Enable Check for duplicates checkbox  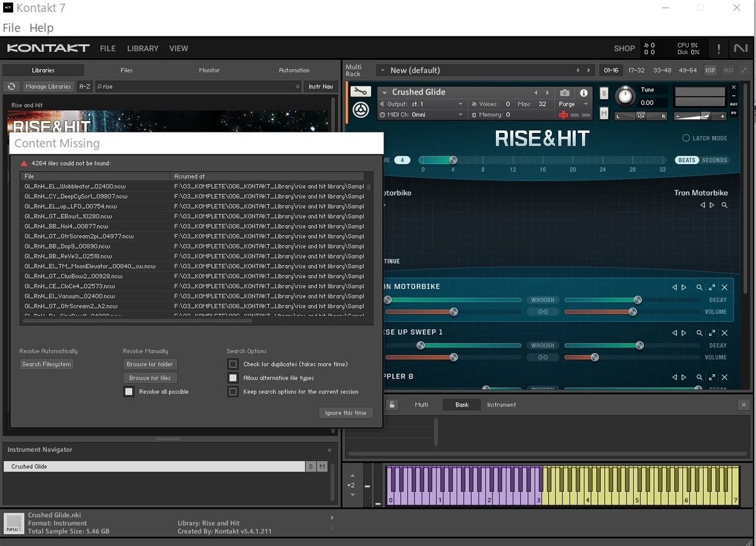233,364
